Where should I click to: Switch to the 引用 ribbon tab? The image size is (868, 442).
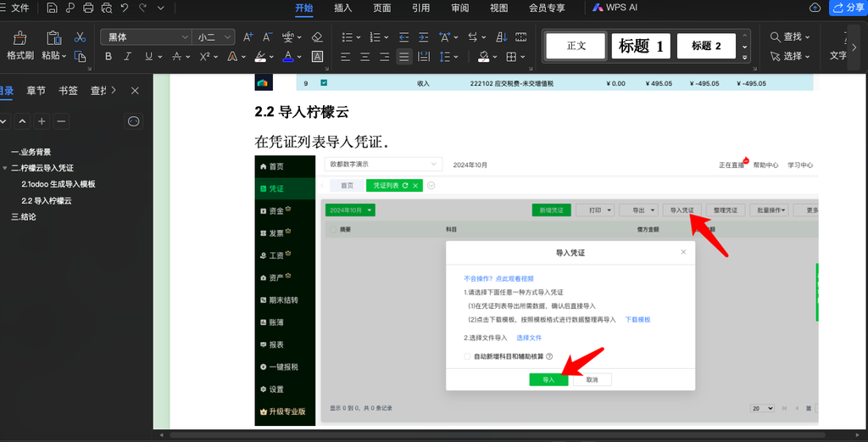point(420,8)
